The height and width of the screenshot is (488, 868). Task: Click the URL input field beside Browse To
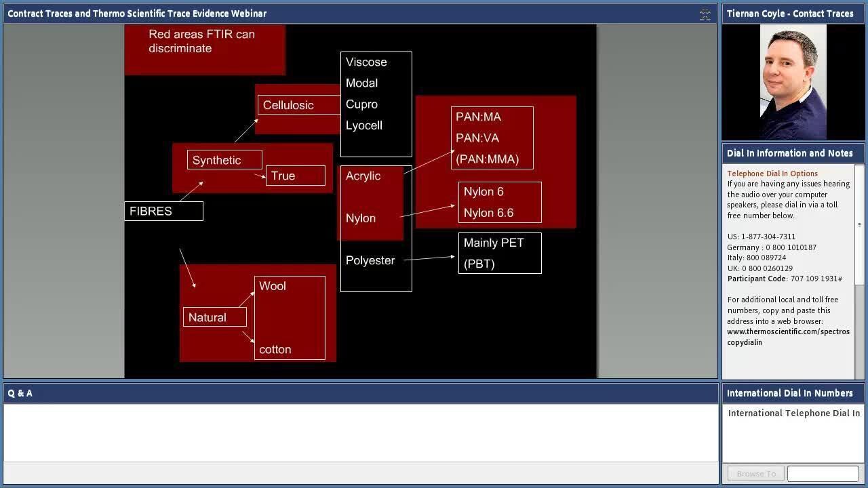[823, 474]
